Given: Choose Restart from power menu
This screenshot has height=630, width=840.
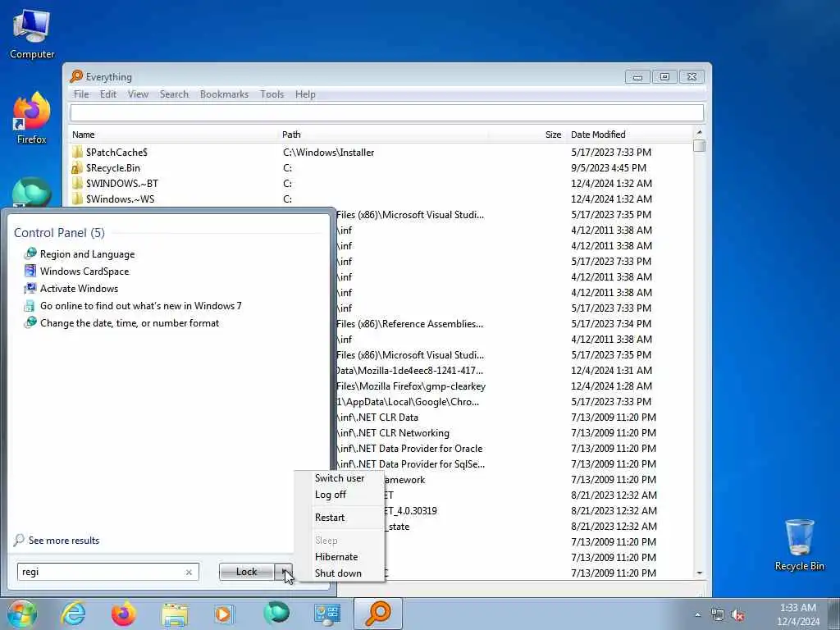Looking at the screenshot, I should pos(340,518).
